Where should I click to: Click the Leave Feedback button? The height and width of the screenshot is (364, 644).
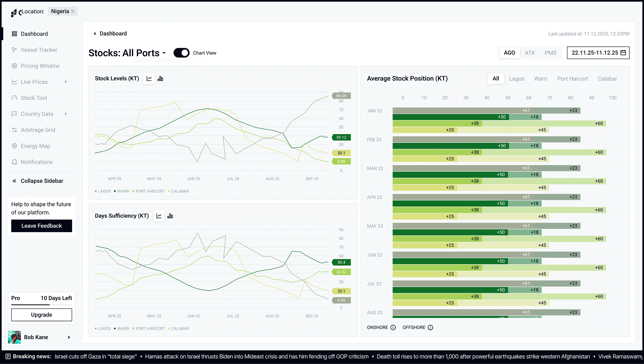(x=42, y=226)
